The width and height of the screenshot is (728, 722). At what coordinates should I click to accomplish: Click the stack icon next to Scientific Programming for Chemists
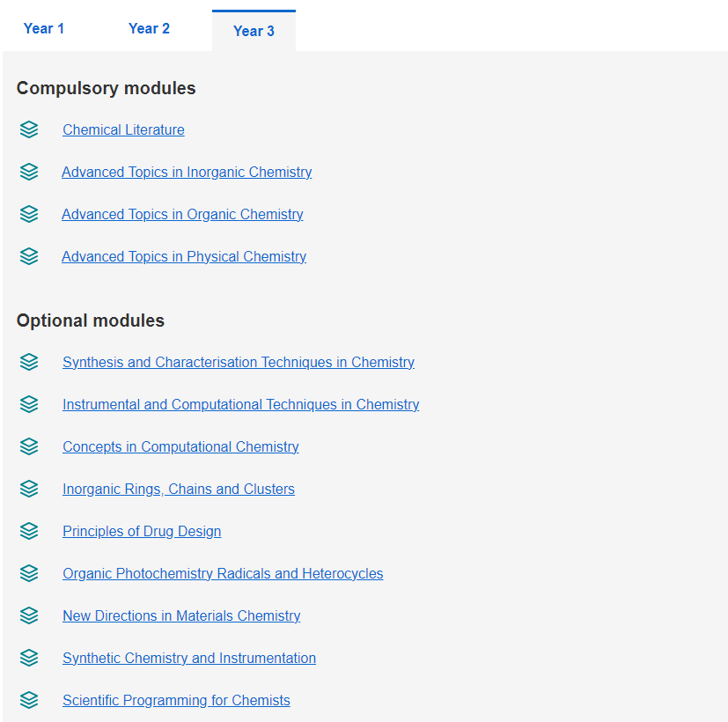point(29,700)
